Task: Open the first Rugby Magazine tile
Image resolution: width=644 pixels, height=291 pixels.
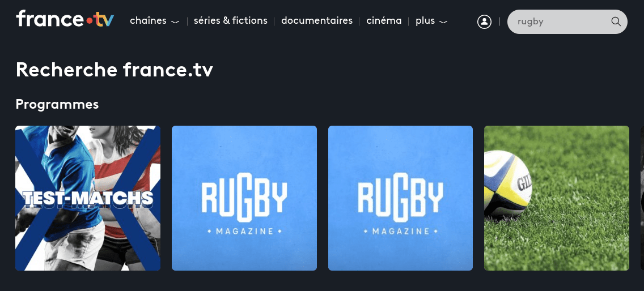Action: [x=244, y=198]
